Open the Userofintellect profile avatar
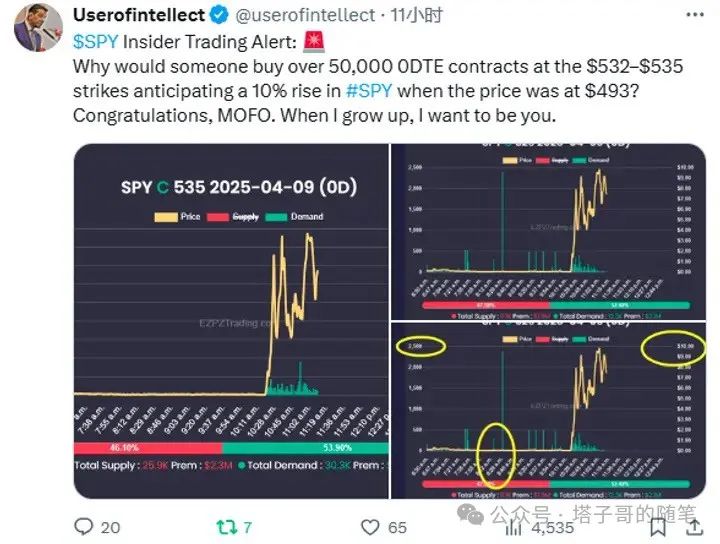The height and width of the screenshot is (544, 720). [38, 28]
